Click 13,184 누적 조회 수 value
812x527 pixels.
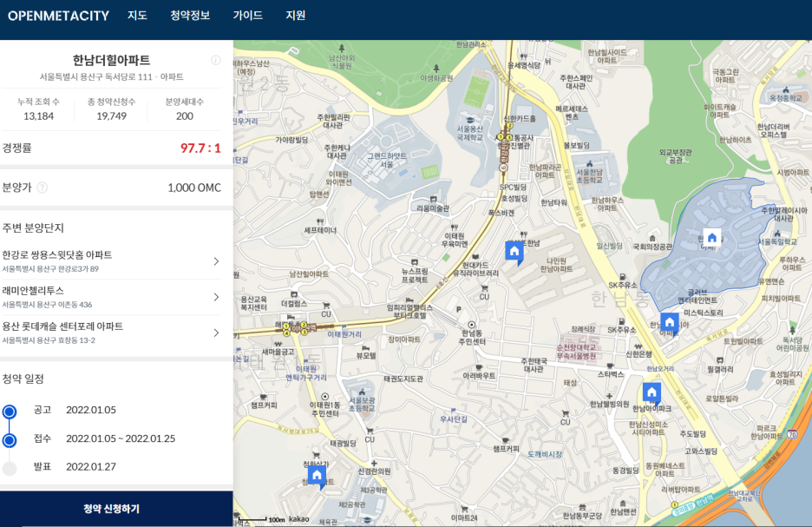pyautogui.click(x=38, y=116)
